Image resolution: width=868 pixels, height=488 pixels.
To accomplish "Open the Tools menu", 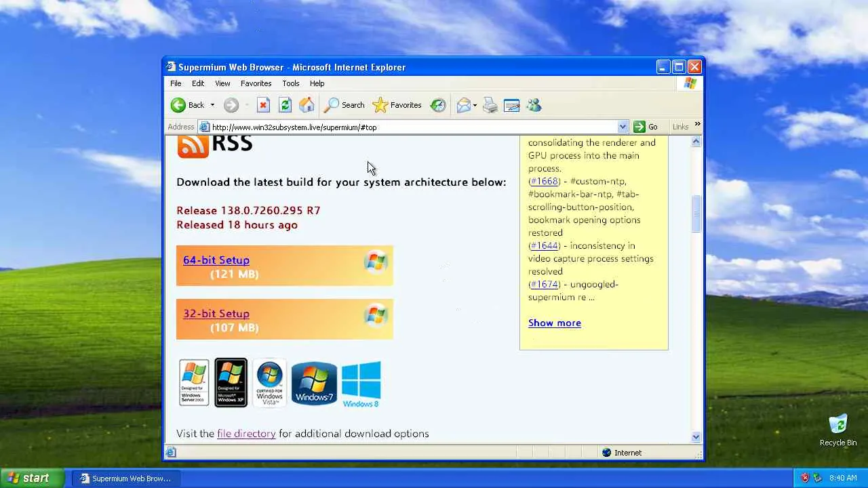I will point(291,83).
